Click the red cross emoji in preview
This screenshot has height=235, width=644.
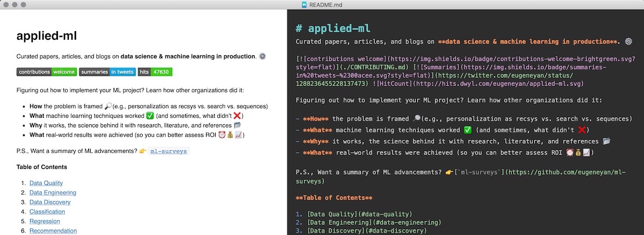pos(238,115)
